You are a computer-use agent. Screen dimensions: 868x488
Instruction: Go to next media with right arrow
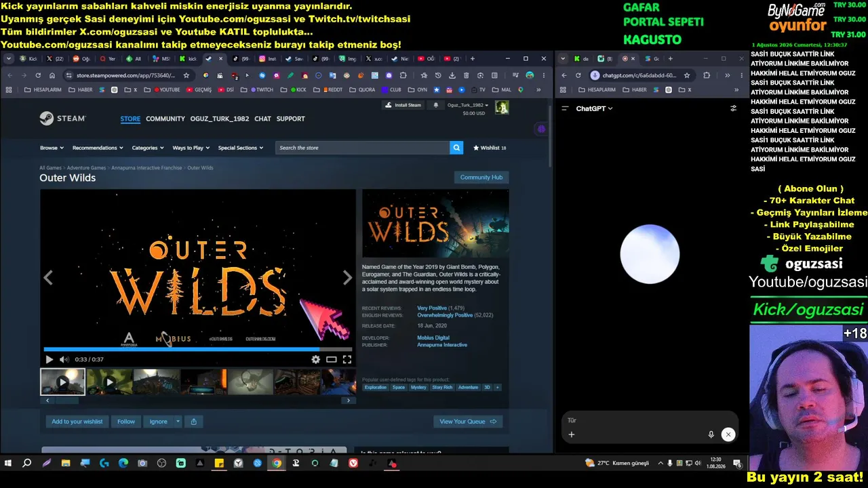(347, 277)
